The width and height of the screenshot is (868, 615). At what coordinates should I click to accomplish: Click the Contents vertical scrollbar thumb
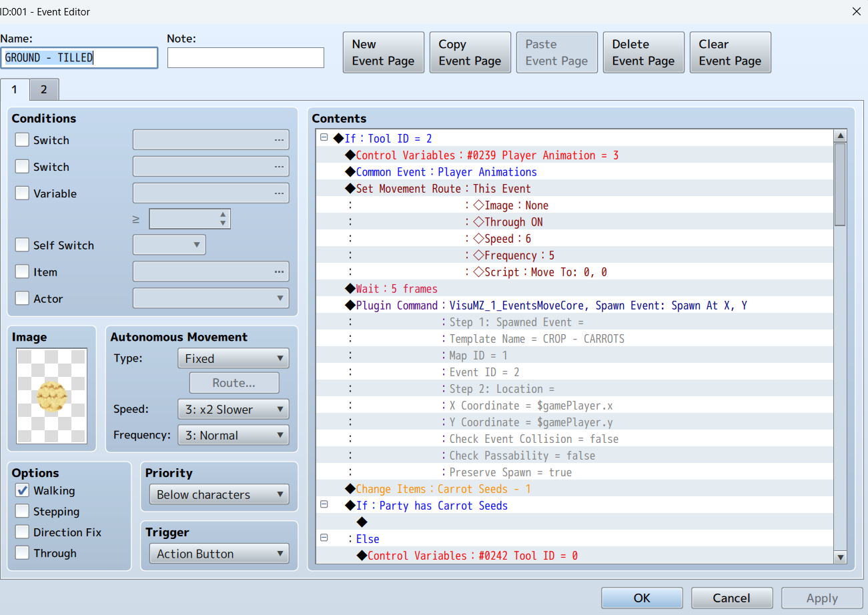click(840, 185)
